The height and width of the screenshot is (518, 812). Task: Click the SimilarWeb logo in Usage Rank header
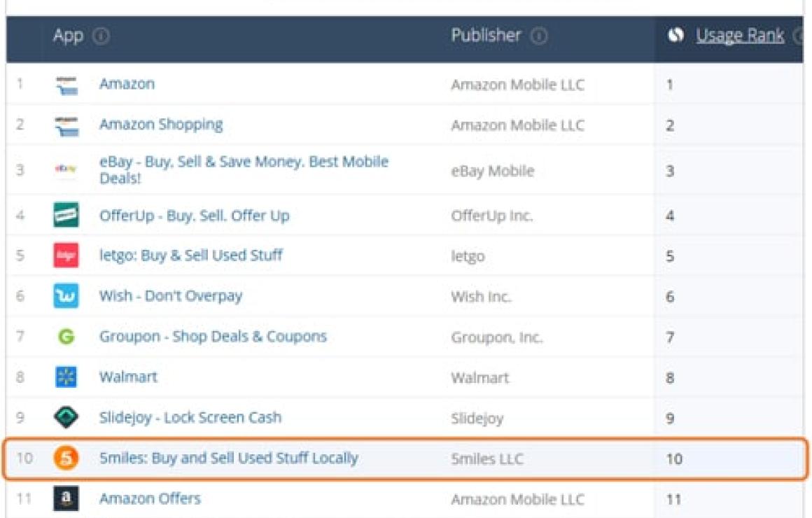pyautogui.click(x=675, y=36)
